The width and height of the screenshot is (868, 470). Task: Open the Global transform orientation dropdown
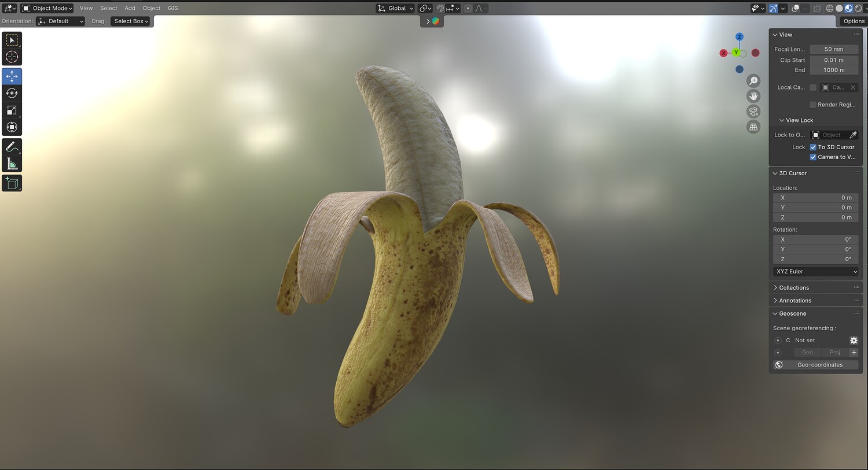click(x=396, y=8)
